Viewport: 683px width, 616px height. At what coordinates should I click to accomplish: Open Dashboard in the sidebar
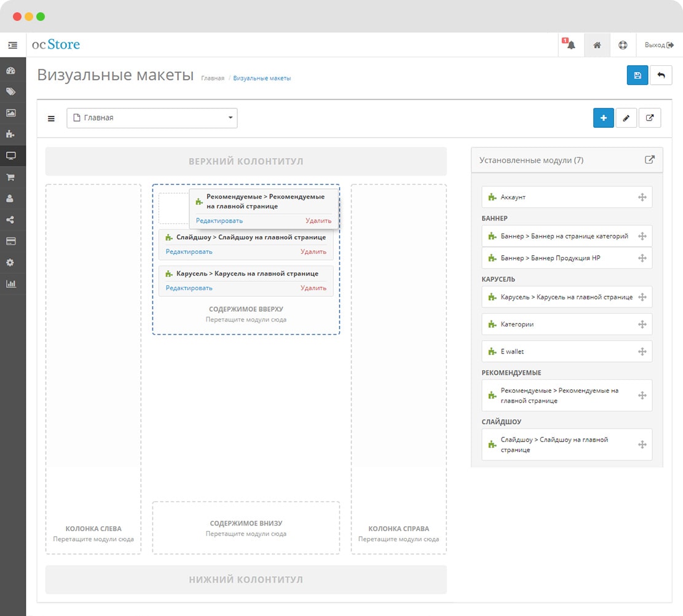pos(11,71)
